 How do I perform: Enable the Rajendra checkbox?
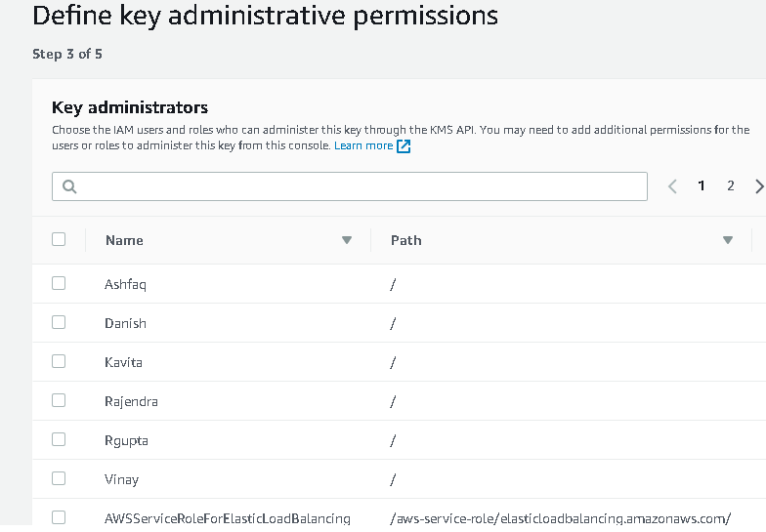tap(59, 400)
